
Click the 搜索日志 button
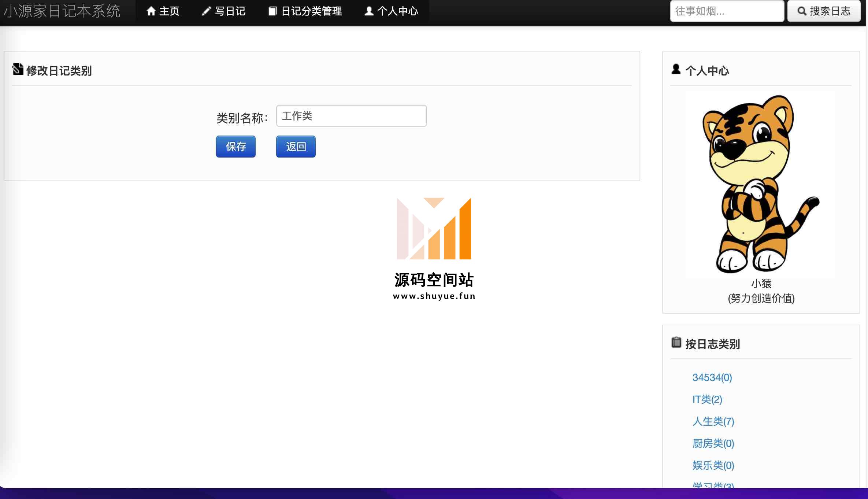(824, 11)
